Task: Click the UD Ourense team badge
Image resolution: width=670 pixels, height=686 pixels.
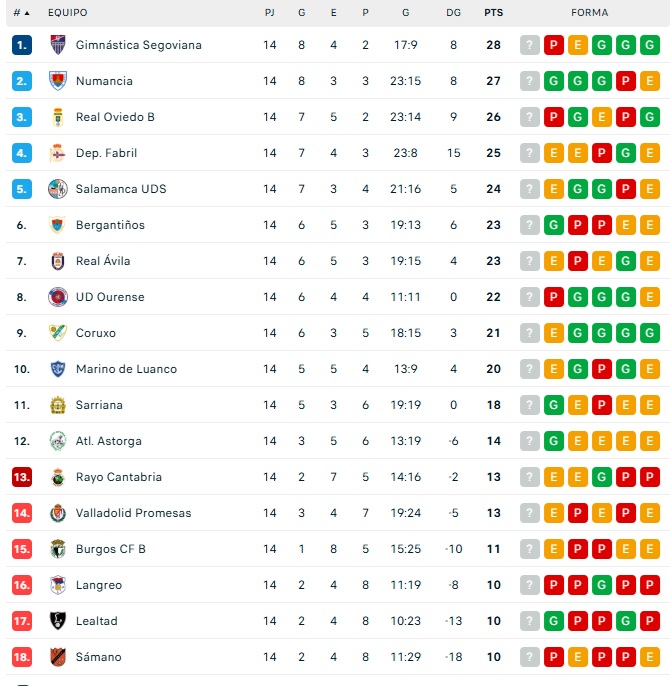Action: point(57,297)
